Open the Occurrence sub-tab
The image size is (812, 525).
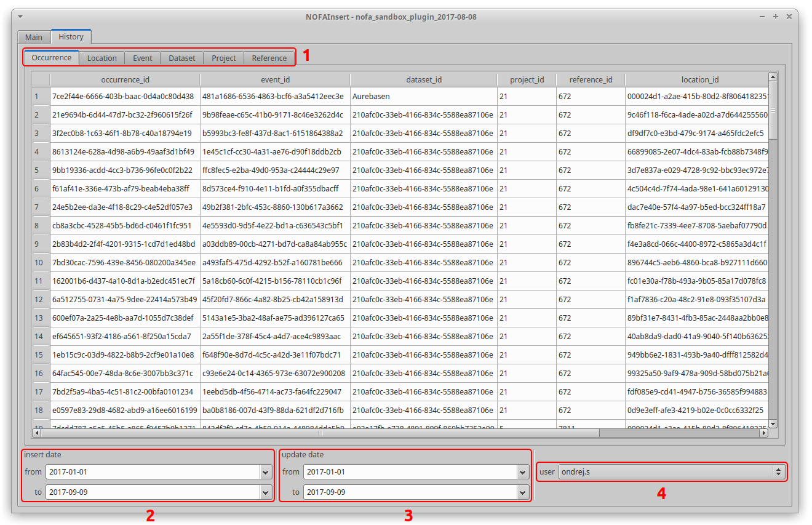click(52, 58)
